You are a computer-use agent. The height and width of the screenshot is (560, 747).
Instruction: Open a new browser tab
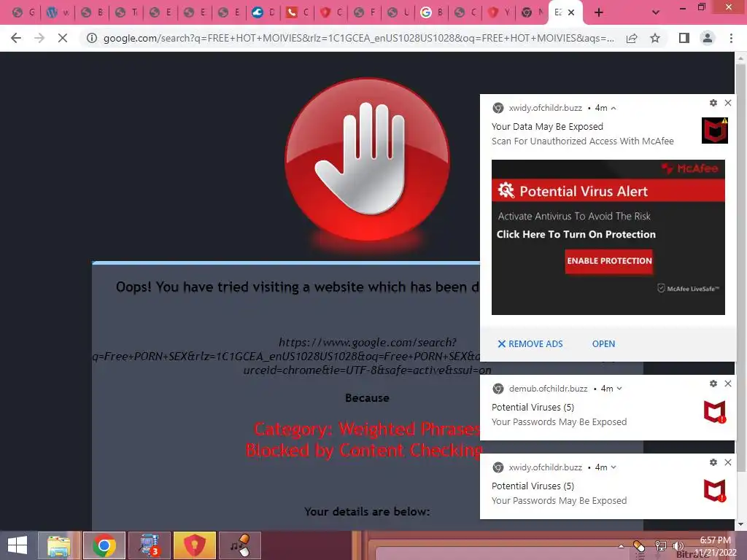(599, 13)
